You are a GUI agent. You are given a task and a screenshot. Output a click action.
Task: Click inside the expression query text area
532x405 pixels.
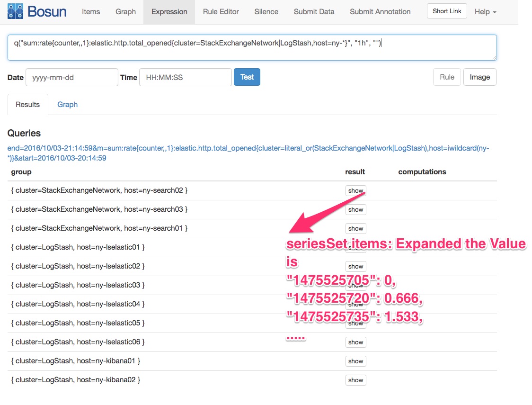click(x=252, y=47)
